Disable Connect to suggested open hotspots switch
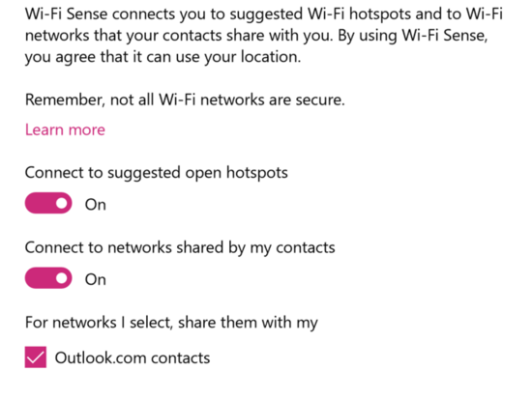This screenshot has width=532, height=399. [48, 204]
